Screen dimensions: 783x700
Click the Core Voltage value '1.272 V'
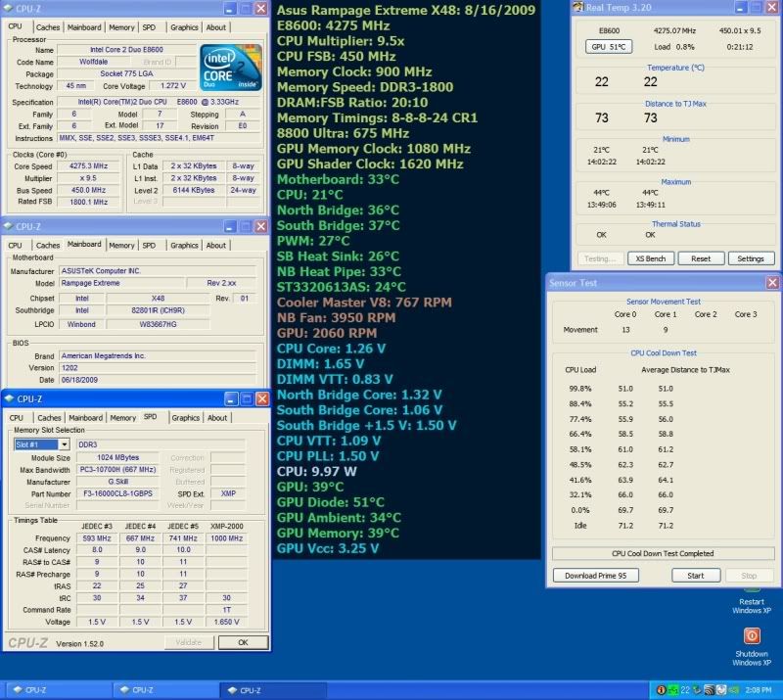173,86
